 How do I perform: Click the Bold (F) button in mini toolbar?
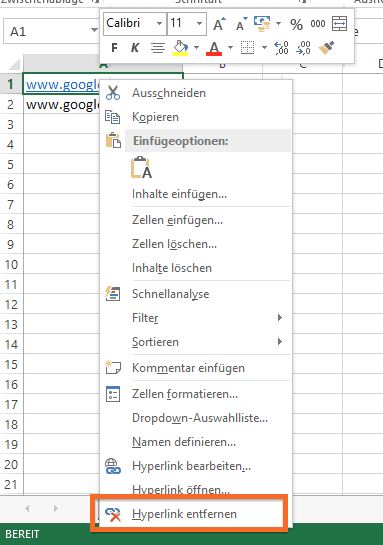[114, 48]
